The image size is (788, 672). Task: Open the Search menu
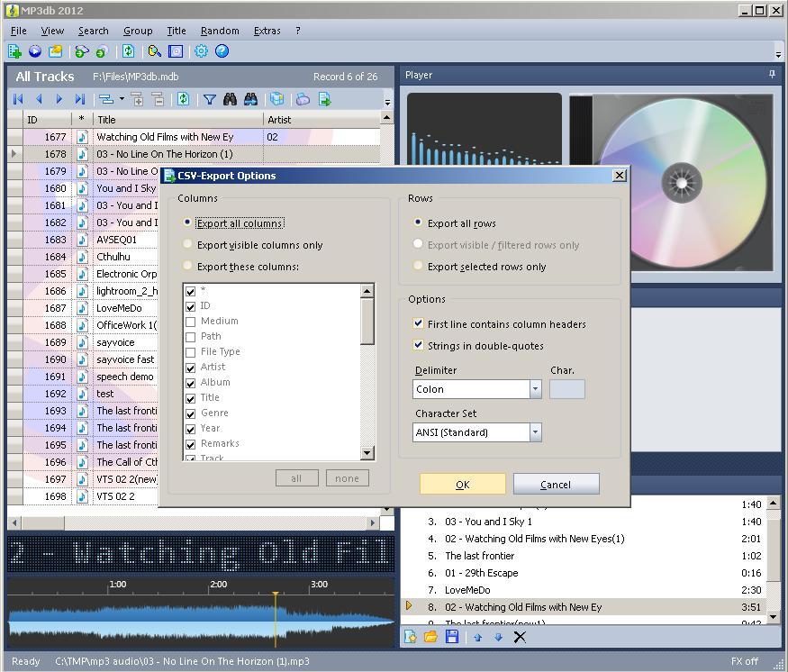tap(93, 31)
